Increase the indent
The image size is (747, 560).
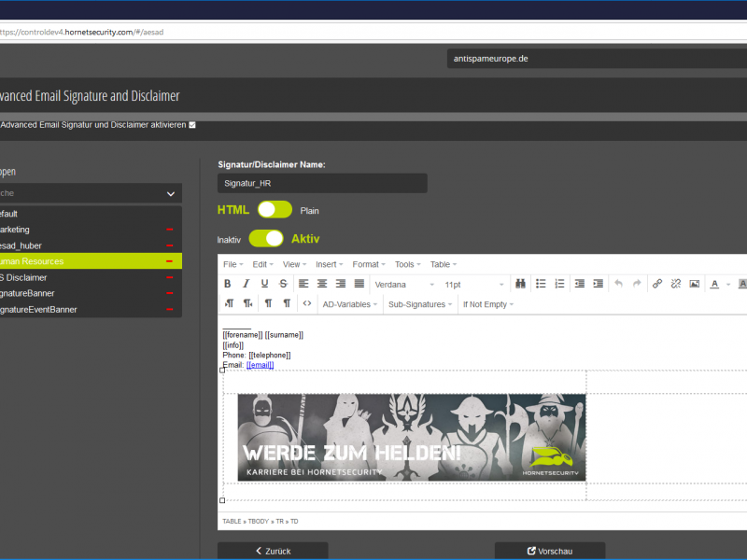(599, 284)
